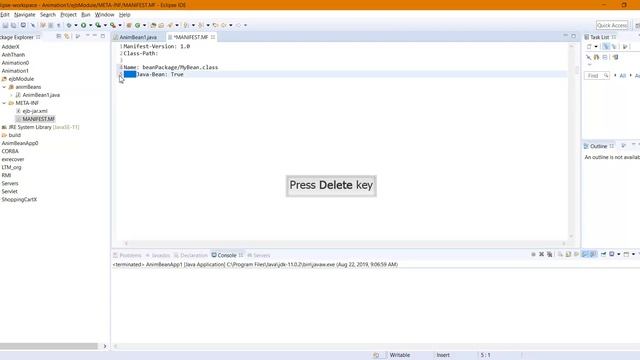Click the Back navigation arrow in toolbar

pos(224,25)
